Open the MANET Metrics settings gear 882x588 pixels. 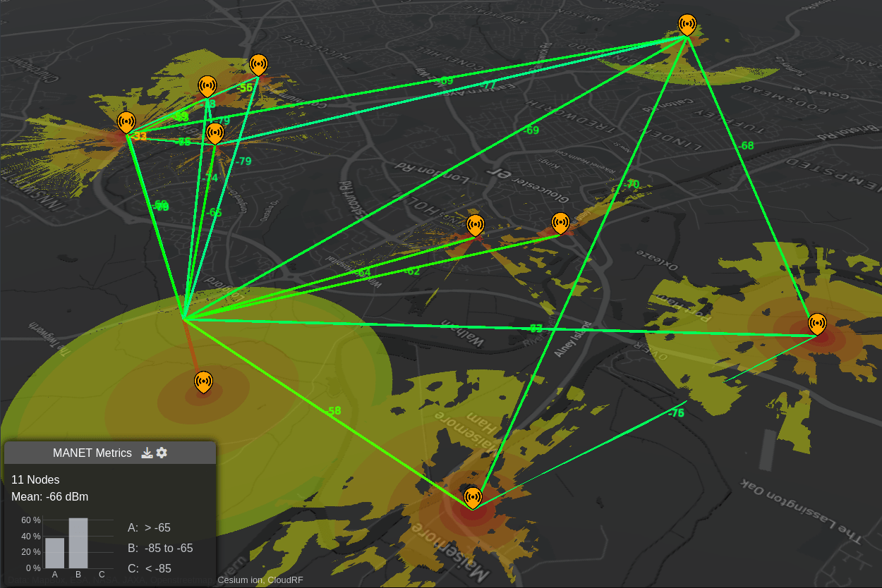pos(162,453)
